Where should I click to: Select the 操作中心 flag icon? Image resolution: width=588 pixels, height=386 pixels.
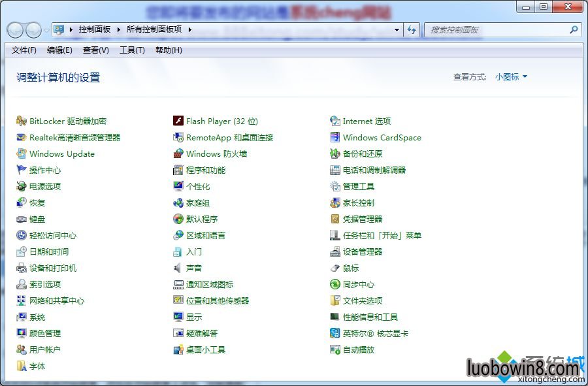[22, 170]
